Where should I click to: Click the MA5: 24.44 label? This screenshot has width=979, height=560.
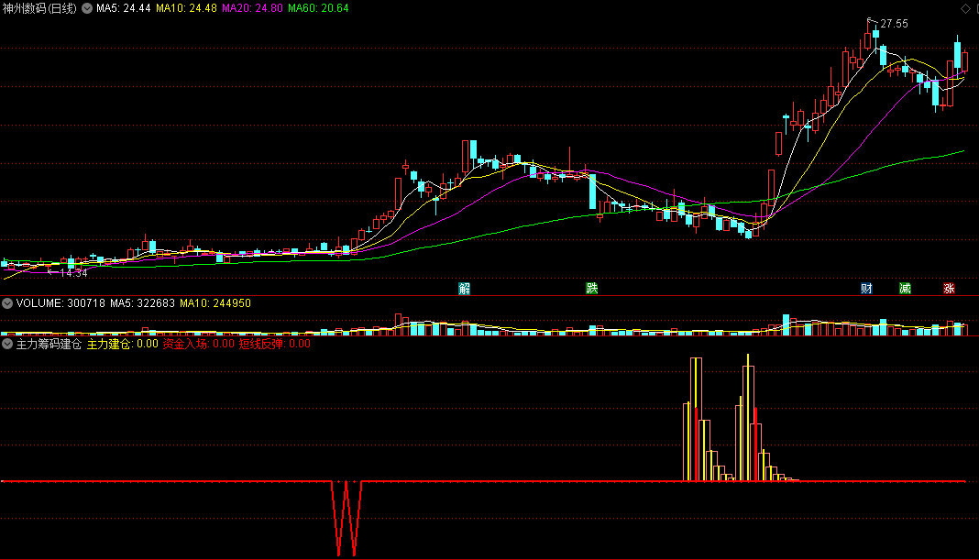(x=123, y=8)
